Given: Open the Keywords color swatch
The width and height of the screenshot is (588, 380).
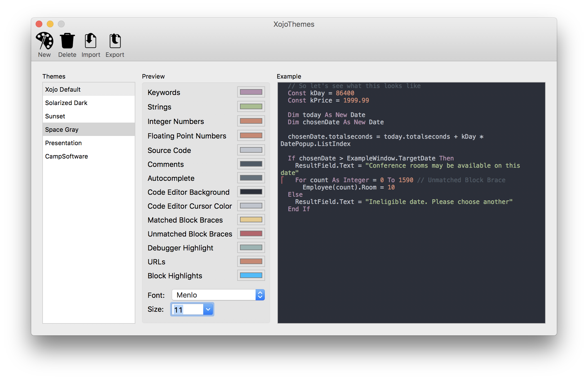Looking at the screenshot, I should coord(251,92).
